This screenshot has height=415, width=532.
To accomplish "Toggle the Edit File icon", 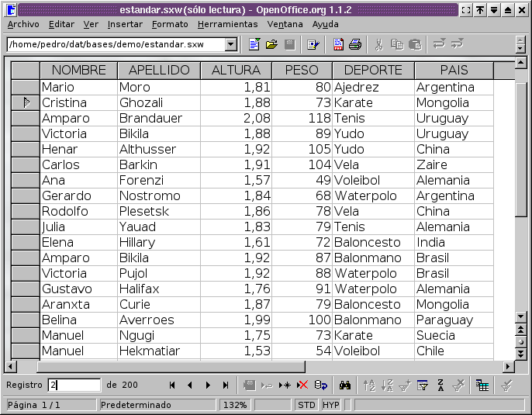I will coord(313,45).
